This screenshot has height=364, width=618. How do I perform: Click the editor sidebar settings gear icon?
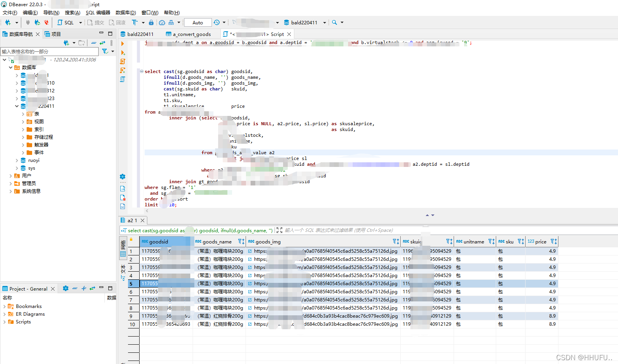pos(123,177)
